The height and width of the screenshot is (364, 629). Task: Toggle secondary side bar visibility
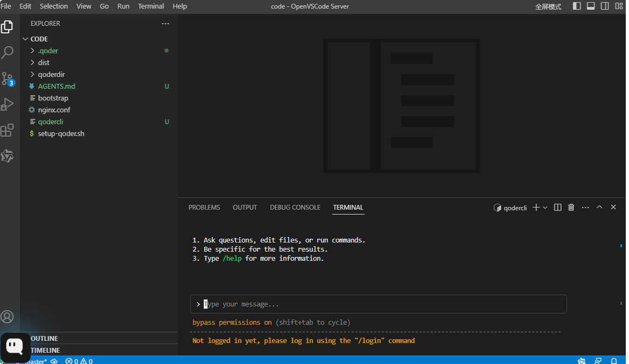coord(605,6)
